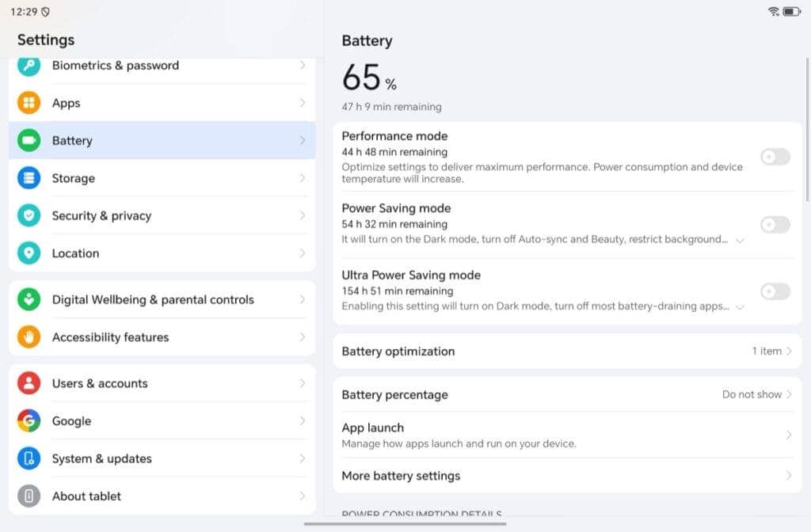Open the Battery percentage 'Do not show' selector
This screenshot has height=532, width=811.
pyautogui.click(x=756, y=394)
